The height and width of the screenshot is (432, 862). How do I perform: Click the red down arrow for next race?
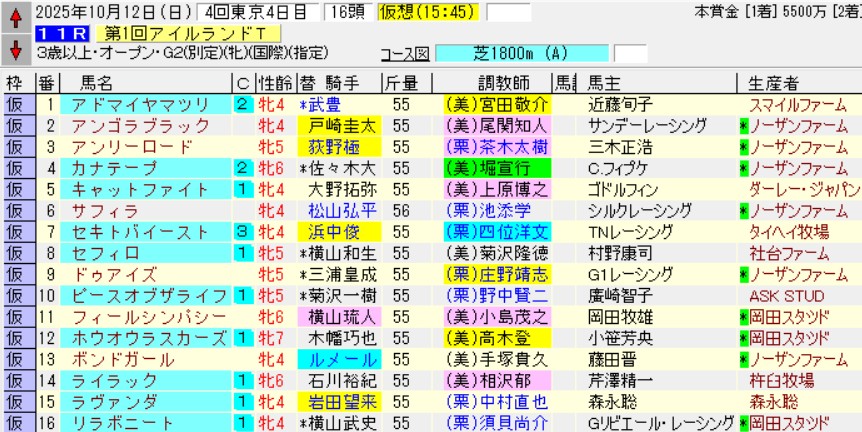click(15, 48)
